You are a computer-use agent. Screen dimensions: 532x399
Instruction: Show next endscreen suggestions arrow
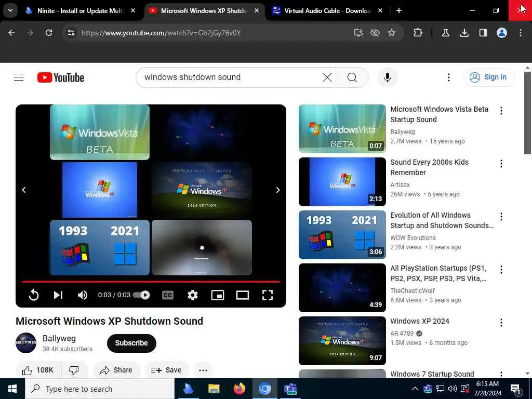(278, 190)
